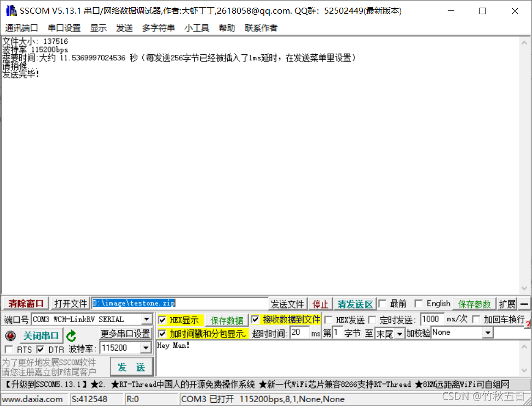Open the COM3 port selection dropdown
The width and height of the screenshot is (532, 406).
[147, 319]
